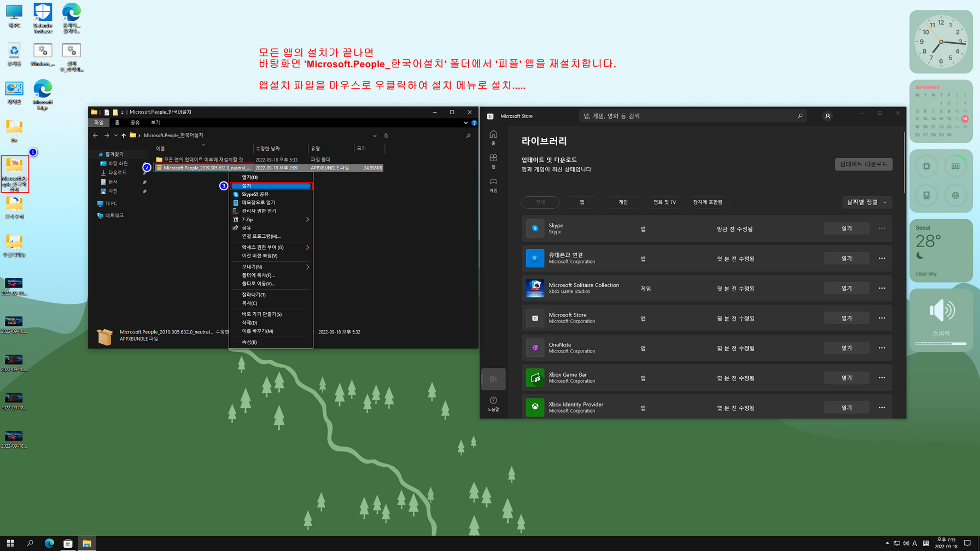Viewport: 980px width, 551px height.
Task: Open sort by date dropdown in Store
Action: coord(867,202)
